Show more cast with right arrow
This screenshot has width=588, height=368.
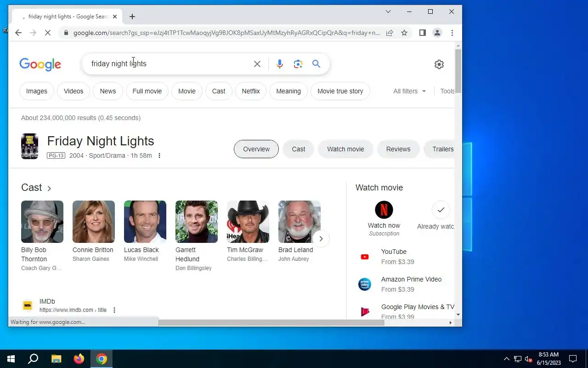pos(321,239)
